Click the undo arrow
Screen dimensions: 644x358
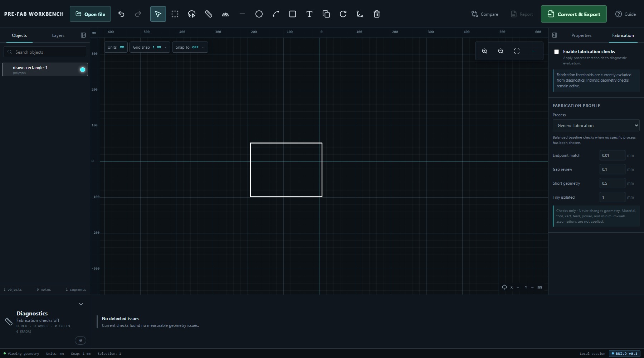pos(121,14)
